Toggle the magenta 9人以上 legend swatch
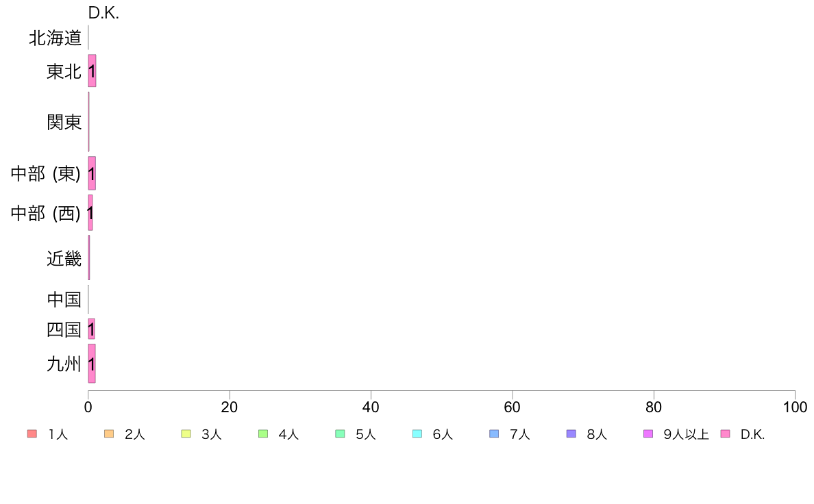 click(x=648, y=433)
